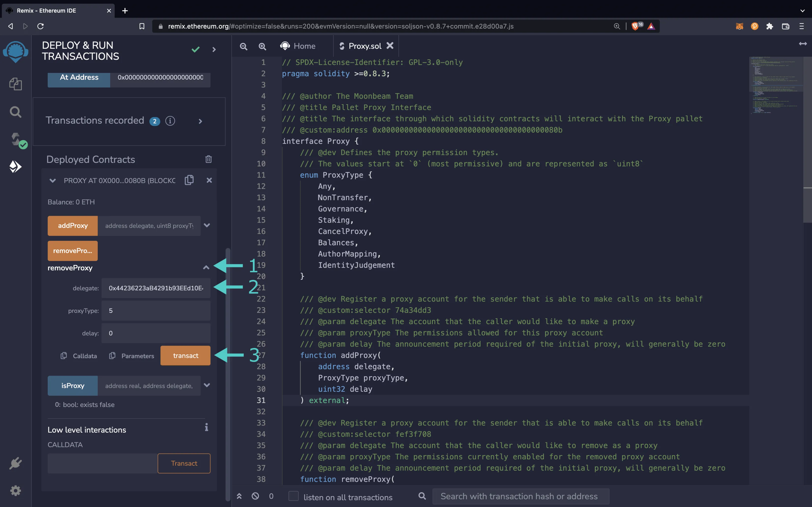Open a new browser tab
Viewport: 812px width, 507px height.
(125, 11)
